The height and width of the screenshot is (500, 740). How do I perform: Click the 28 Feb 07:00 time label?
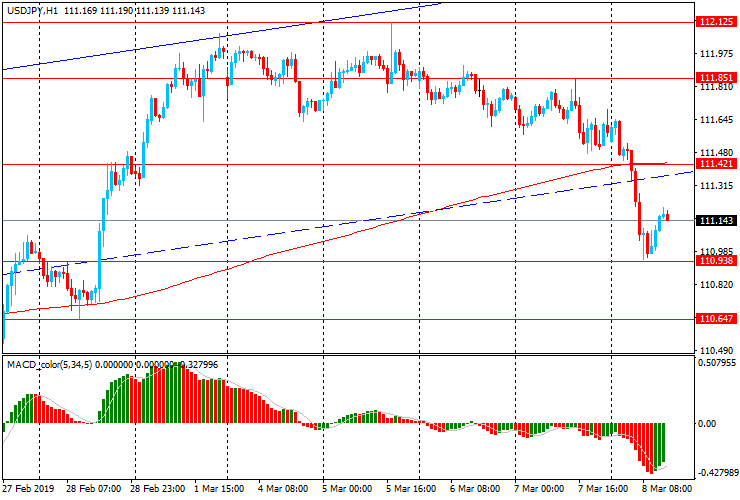(x=93, y=489)
